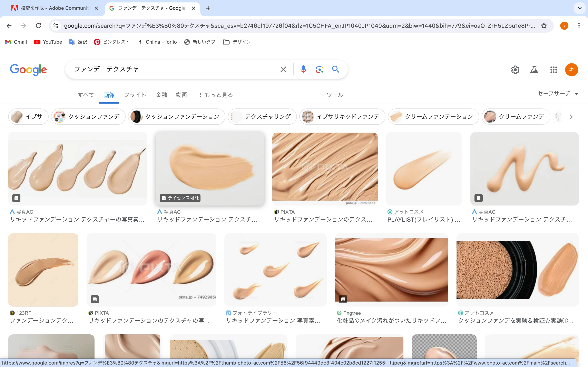This screenshot has width=588, height=367.
Task: View site information icon in address bar
Action: [56, 26]
